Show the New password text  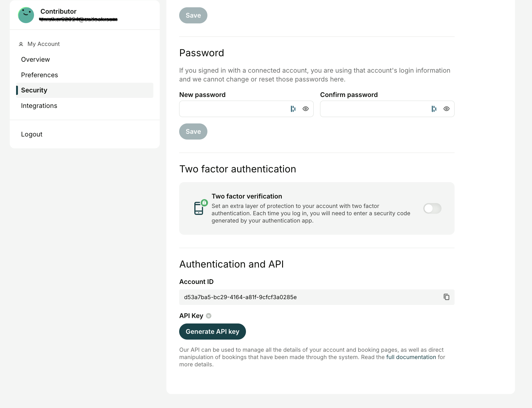pyautogui.click(x=305, y=109)
